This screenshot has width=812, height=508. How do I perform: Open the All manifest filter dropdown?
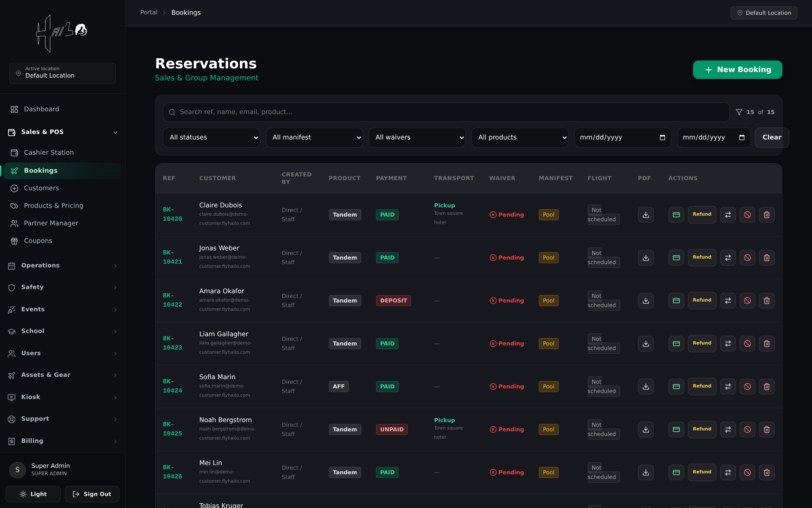click(314, 137)
